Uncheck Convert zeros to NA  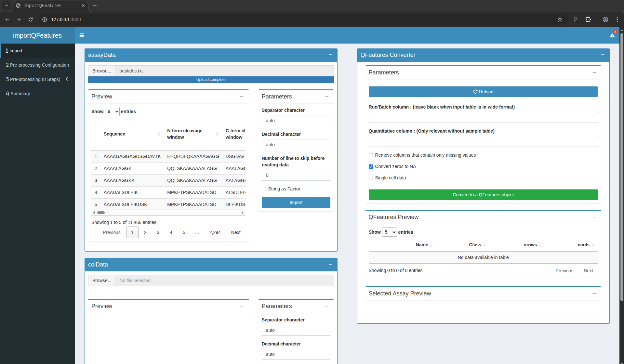pos(371,167)
